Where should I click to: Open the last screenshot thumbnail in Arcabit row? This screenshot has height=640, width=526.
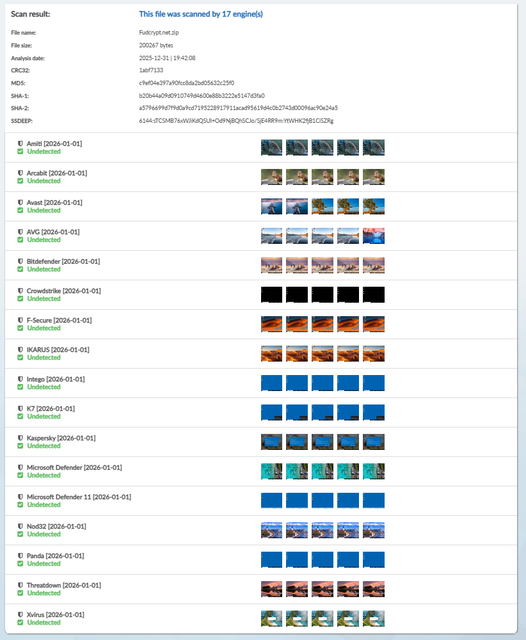[x=374, y=177]
